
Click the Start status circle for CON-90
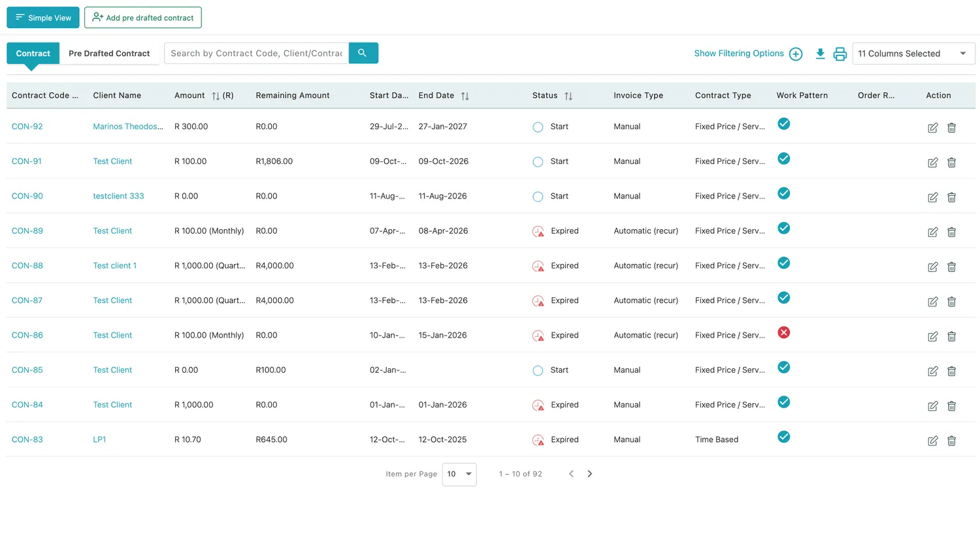(x=538, y=196)
